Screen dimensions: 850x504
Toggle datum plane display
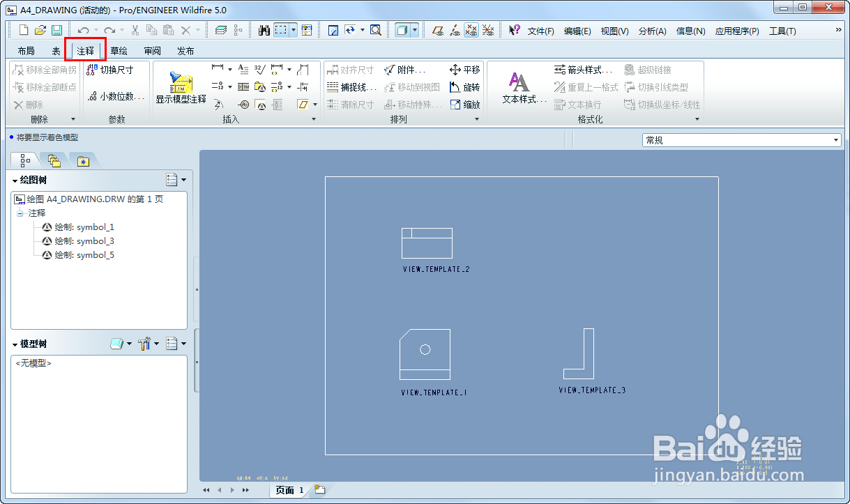coord(438,30)
